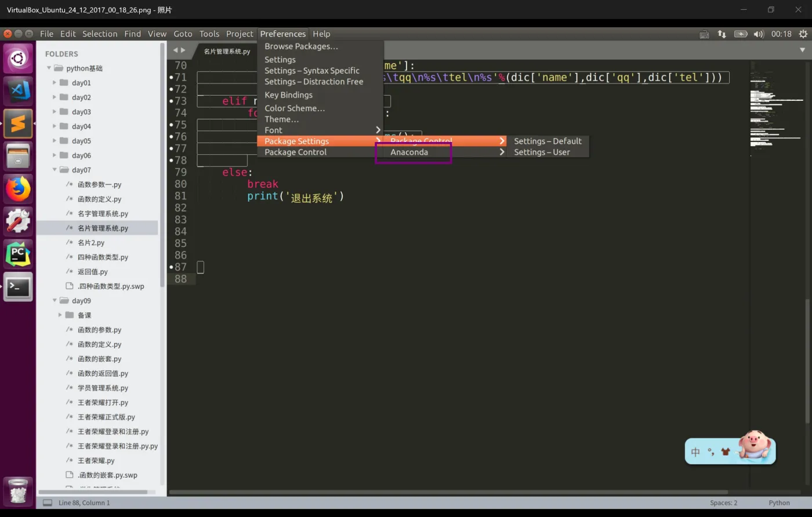Toggle the status bar panel switcher icon
This screenshot has width=812, height=517.
point(48,503)
